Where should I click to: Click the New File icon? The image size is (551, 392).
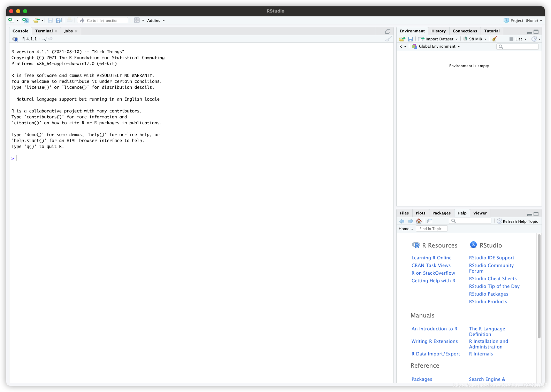(x=10, y=20)
